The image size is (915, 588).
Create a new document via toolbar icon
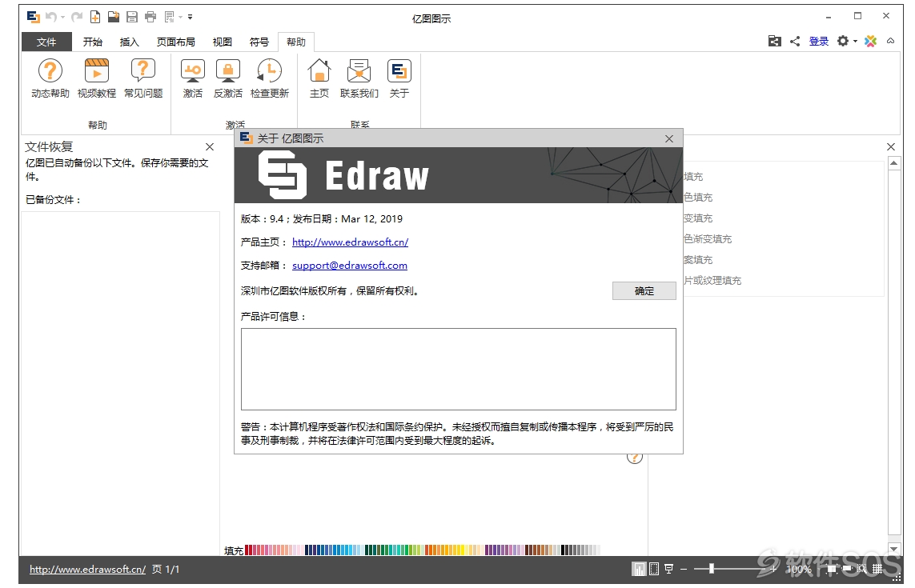click(x=95, y=17)
